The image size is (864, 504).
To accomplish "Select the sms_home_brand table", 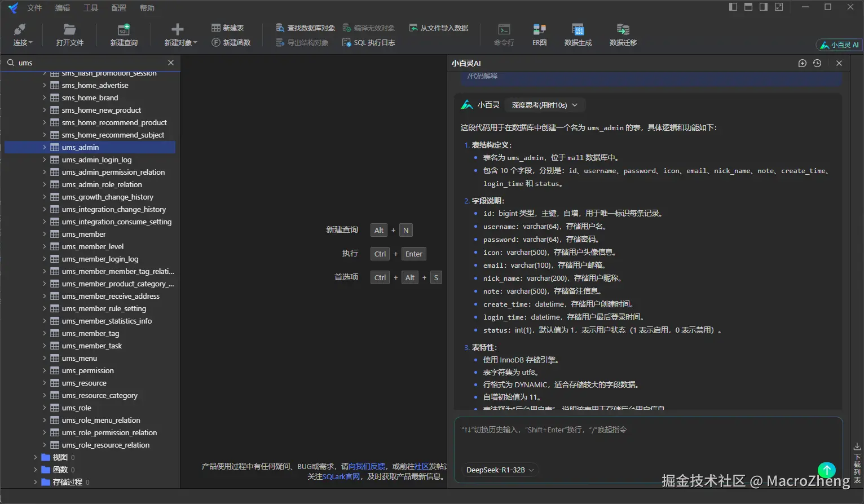I will click(90, 98).
